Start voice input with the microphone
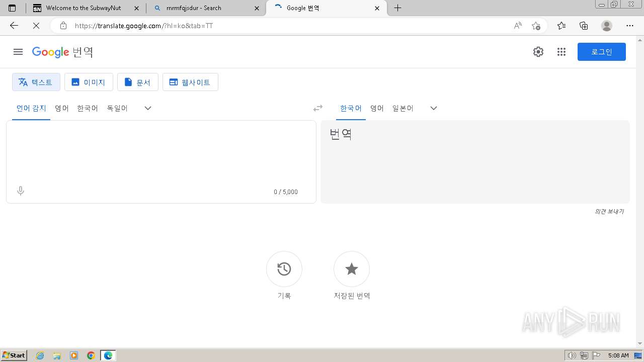The height and width of the screenshot is (362, 644). click(x=21, y=191)
